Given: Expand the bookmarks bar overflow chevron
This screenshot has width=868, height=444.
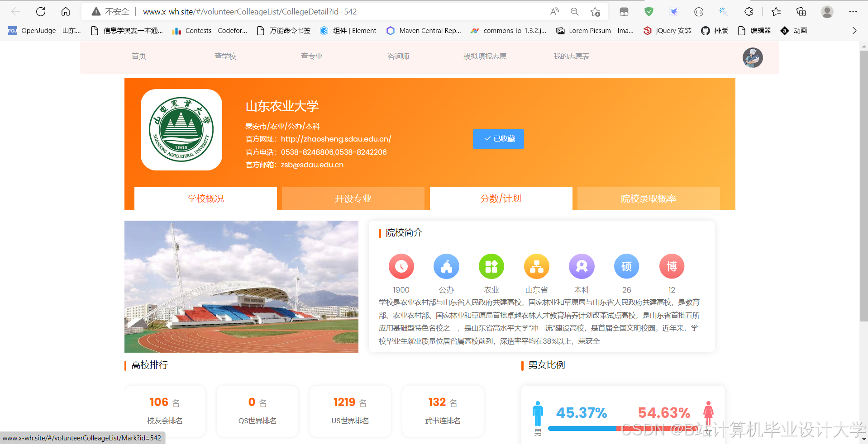Looking at the screenshot, I should [854, 30].
